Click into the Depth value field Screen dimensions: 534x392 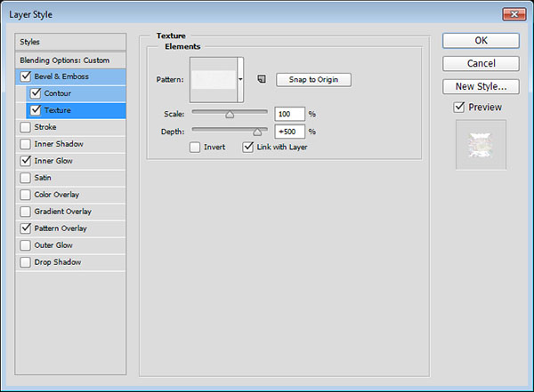point(290,132)
